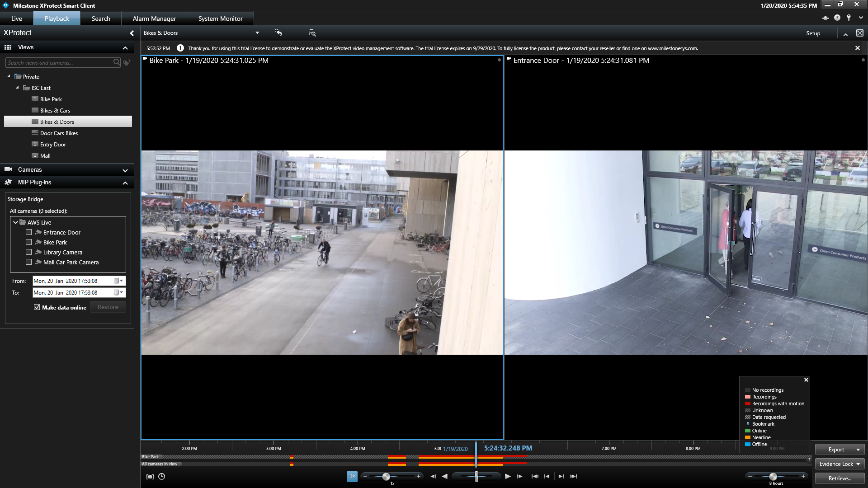Image resolution: width=868 pixels, height=488 pixels.
Task: Enable the Library Camera checkbox
Action: tap(29, 252)
